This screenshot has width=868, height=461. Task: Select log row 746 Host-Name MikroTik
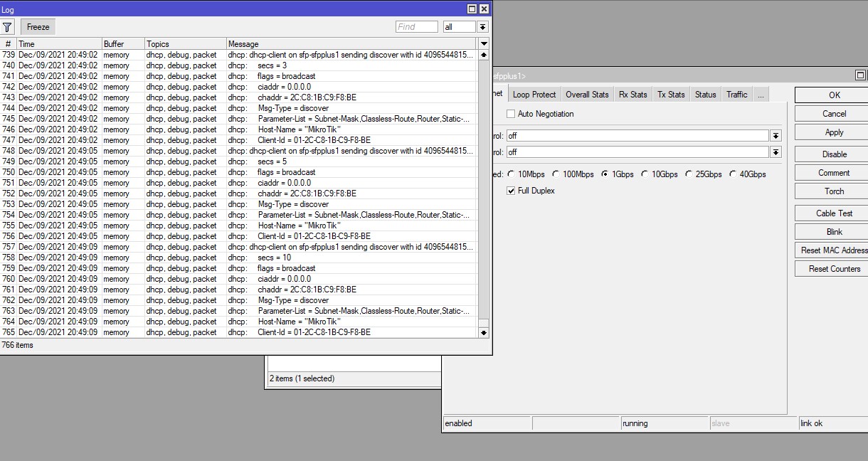click(239, 129)
